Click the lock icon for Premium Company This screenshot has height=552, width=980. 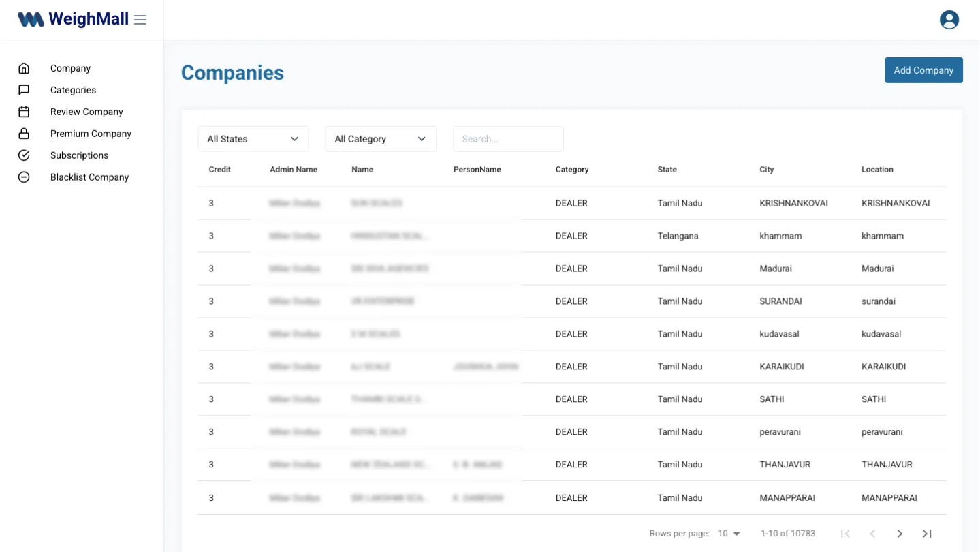point(24,134)
